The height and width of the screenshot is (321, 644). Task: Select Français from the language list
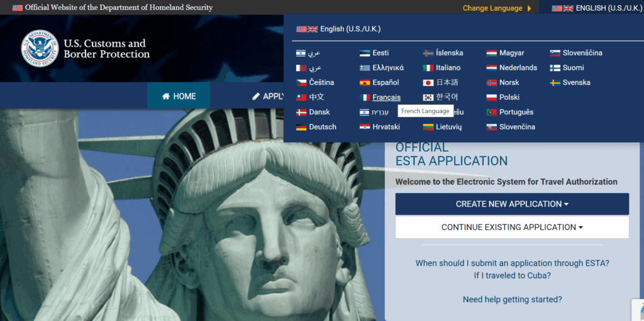point(386,97)
